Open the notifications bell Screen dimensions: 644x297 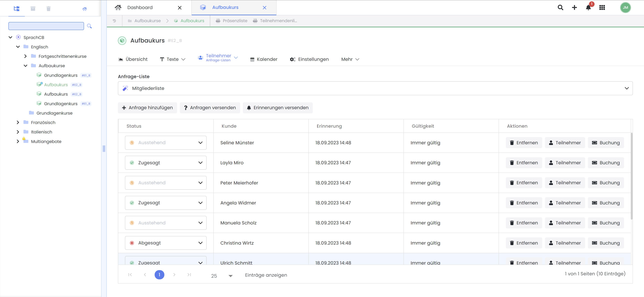(588, 8)
